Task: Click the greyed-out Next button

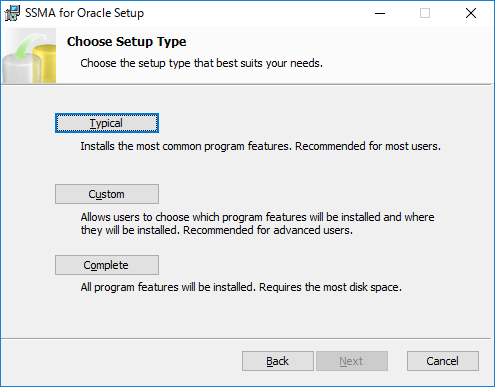Action: [352, 361]
